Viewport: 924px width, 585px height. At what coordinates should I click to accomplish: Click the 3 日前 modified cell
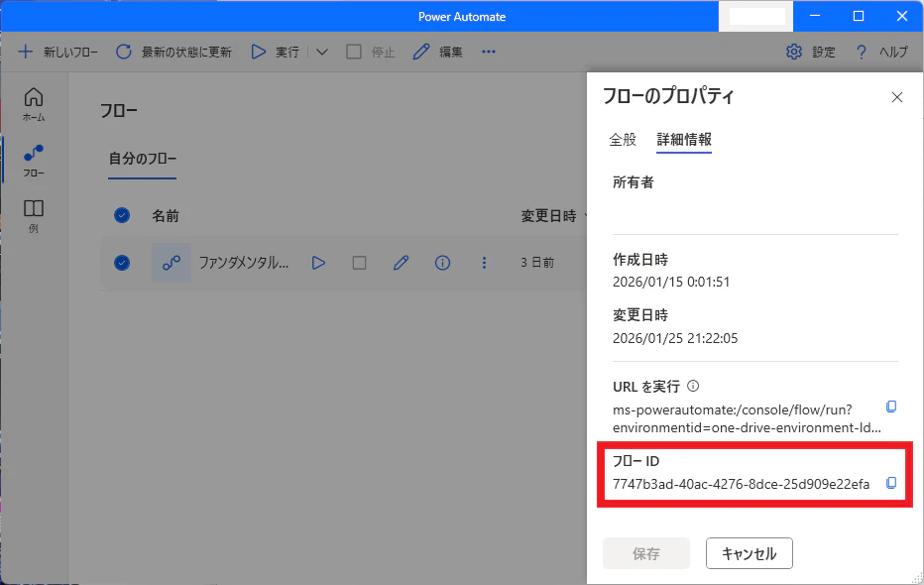[537, 263]
